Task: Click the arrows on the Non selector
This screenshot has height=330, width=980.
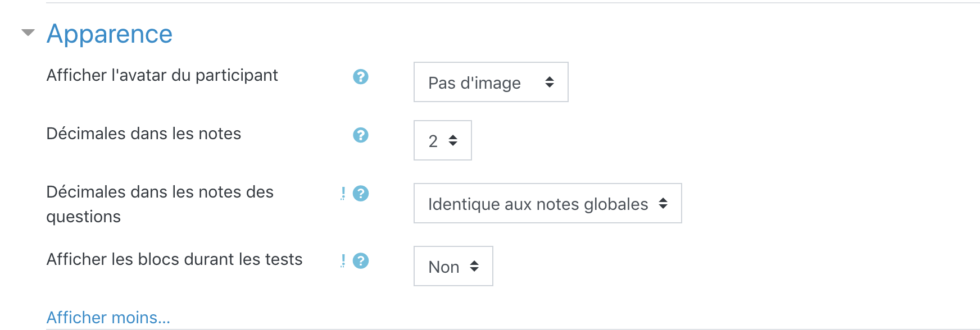Action: tap(474, 266)
